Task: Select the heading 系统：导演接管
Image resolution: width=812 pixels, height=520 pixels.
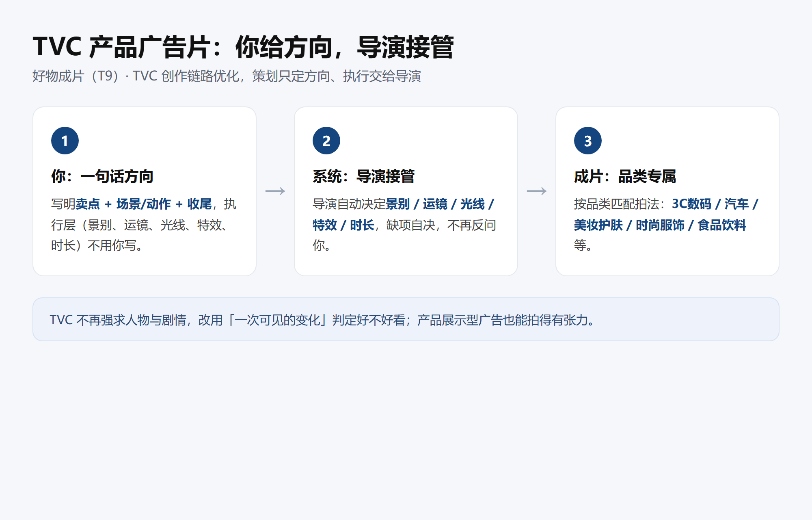Action: [x=364, y=176]
